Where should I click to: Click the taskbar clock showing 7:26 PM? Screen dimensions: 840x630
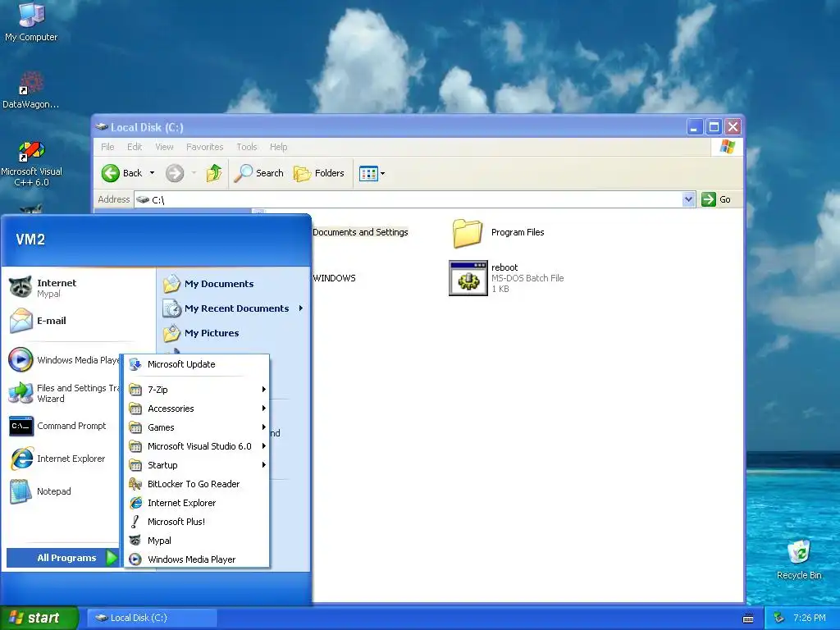click(809, 618)
